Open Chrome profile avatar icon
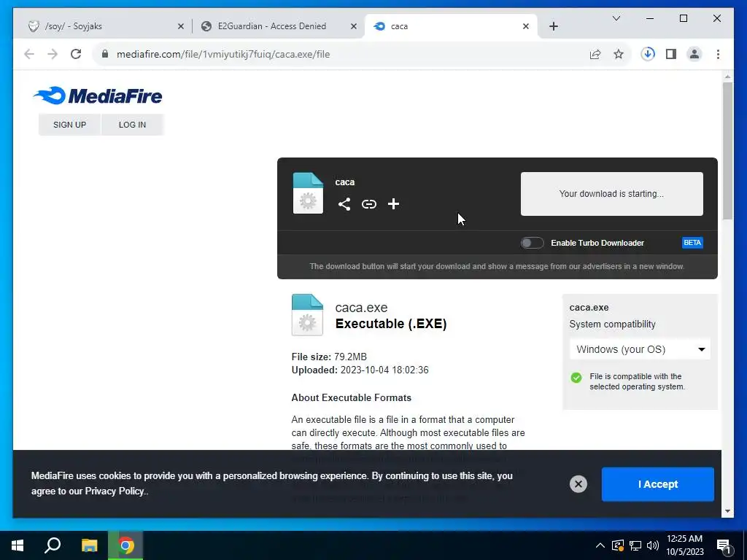 click(x=694, y=54)
